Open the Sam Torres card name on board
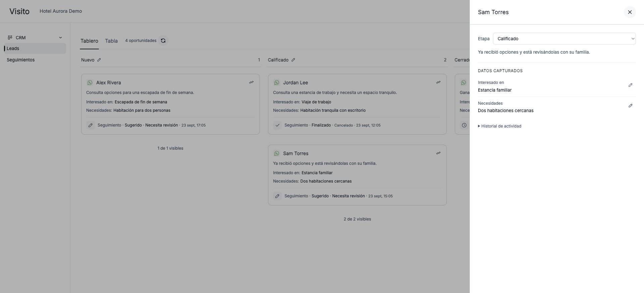The image size is (644, 293). click(296, 153)
